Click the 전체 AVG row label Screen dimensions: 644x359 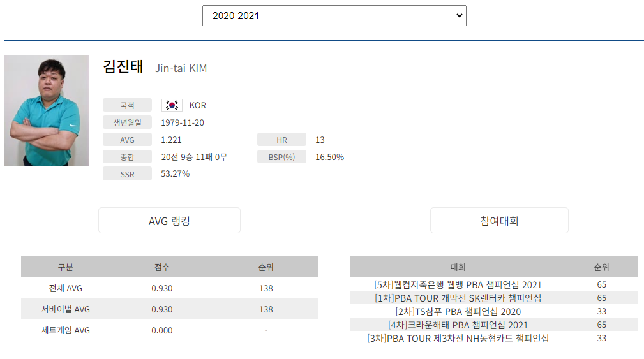[x=65, y=288]
